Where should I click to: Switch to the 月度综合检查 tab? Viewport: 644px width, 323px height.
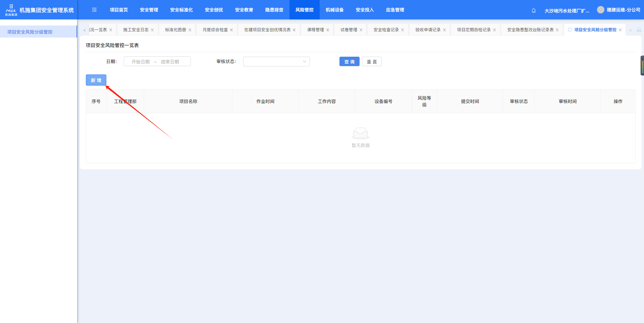pos(215,30)
